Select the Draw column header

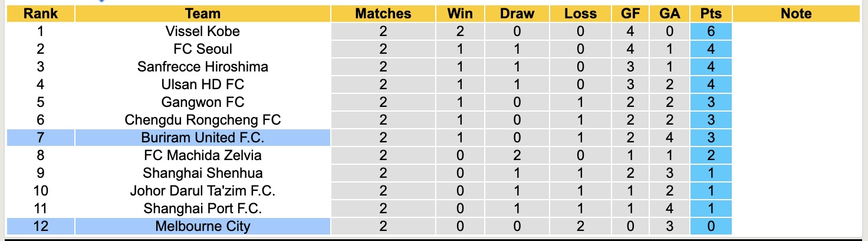(517, 14)
